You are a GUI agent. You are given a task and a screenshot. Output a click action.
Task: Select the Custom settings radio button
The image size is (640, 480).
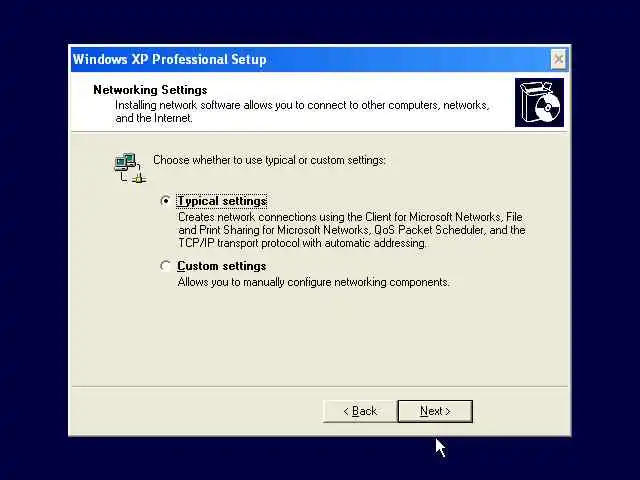point(165,266)
